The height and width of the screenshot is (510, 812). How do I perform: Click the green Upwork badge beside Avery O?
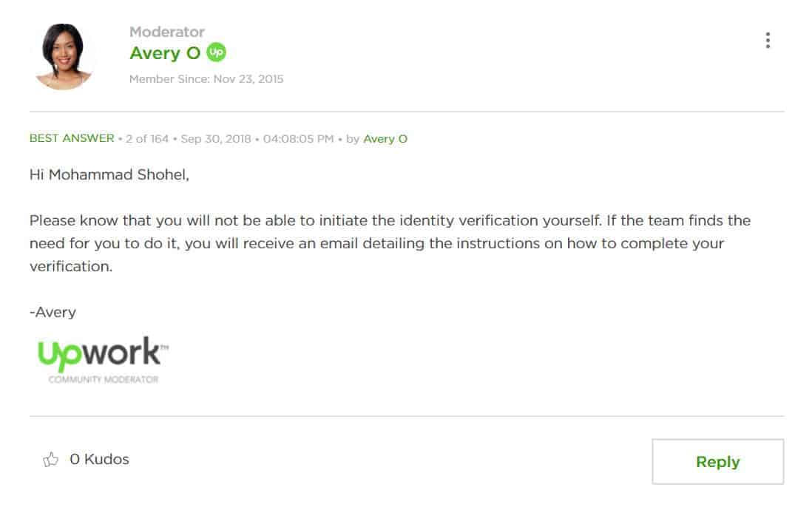(217, 52)
